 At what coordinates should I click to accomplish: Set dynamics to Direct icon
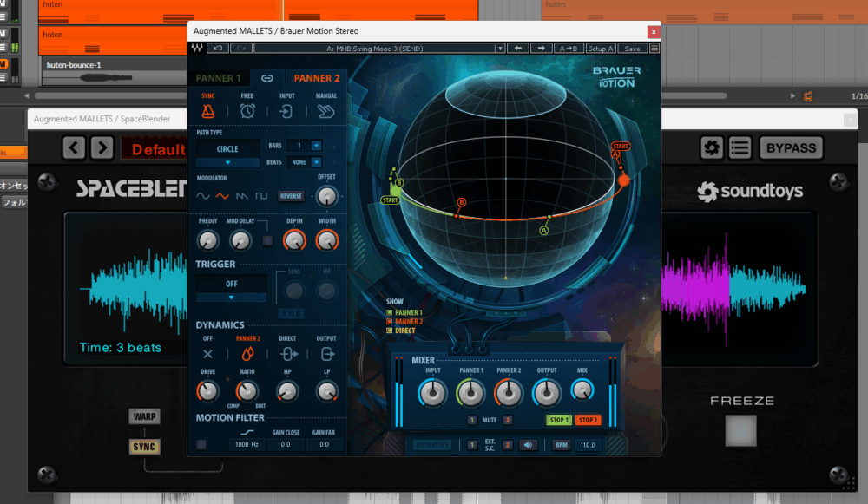point(288,354)
